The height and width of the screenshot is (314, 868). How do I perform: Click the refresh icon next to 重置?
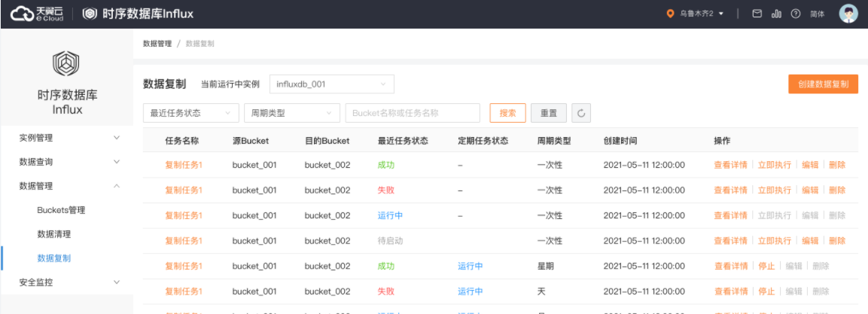point(580,113)
